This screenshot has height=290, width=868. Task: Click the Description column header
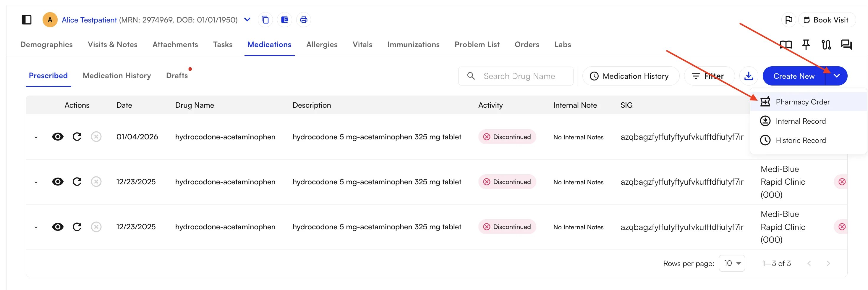pos(312,105)
